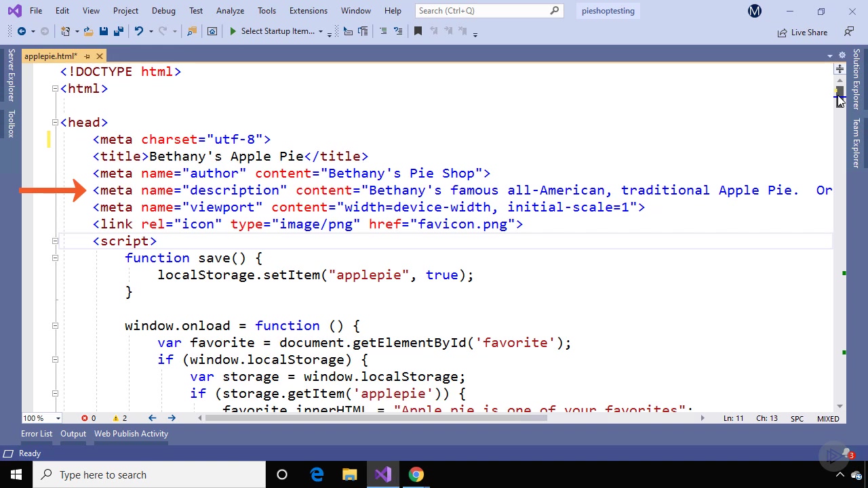The height and width of the screenshot is (488, 868).
Task: Collapse the save function outline
Action: click(55, 258)
